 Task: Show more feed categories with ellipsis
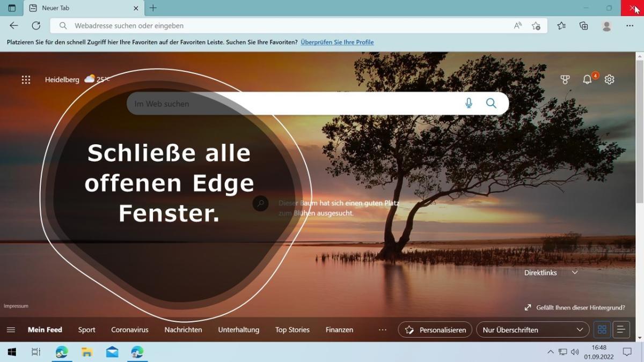pos(383,330)
